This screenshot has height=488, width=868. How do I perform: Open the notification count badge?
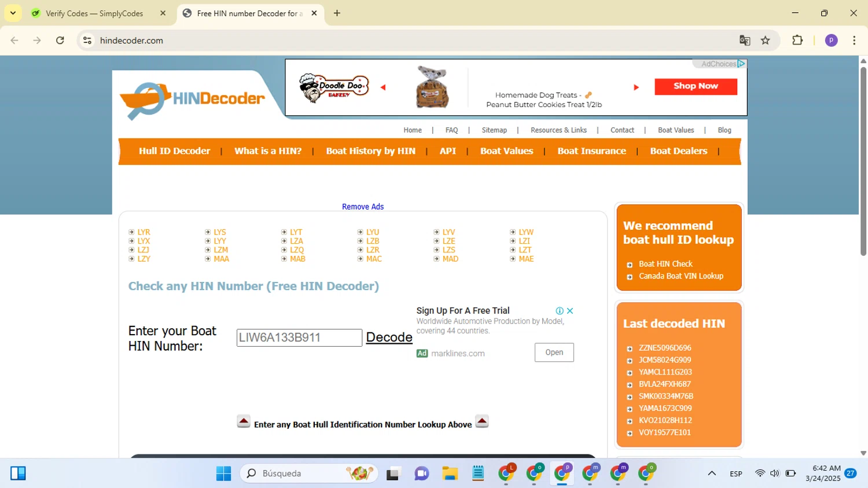(851, 474)
